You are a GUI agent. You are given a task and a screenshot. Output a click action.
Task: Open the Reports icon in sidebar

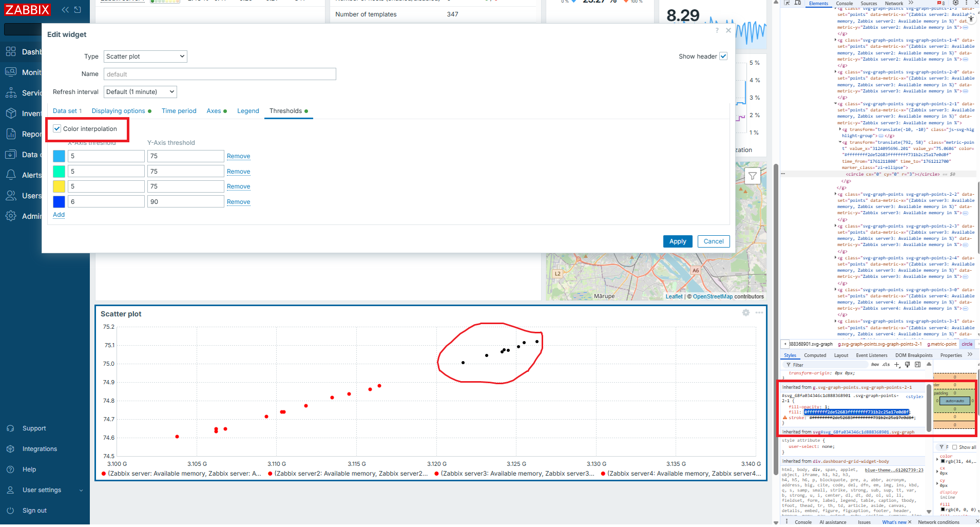11,134
